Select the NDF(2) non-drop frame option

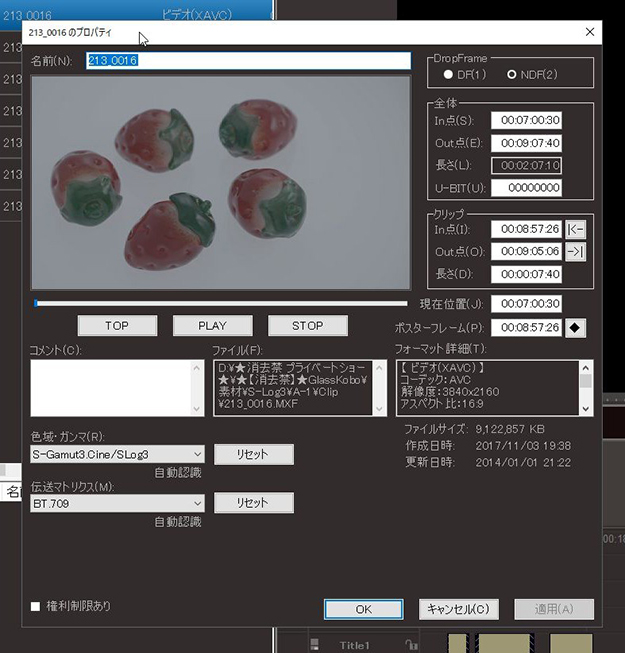coord(512,75)
